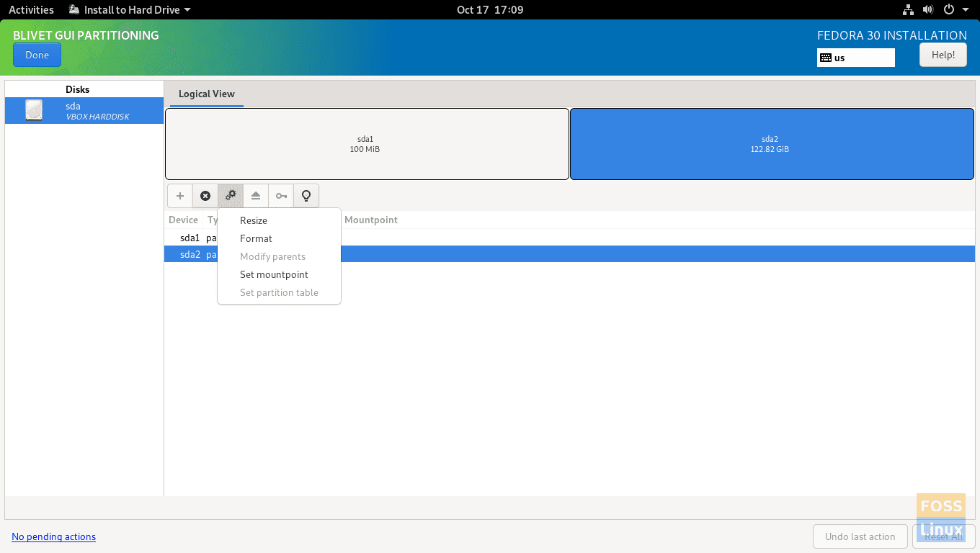Click the network status icon in top bar
Screen dimensions: 980x553
click(x=907, y=9)
